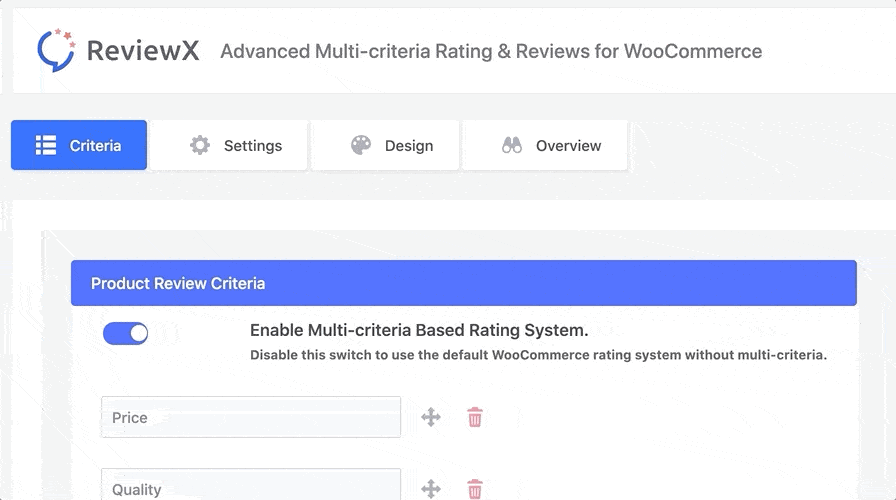
Task: Delete the Price criterion
Action: point(475,417)
